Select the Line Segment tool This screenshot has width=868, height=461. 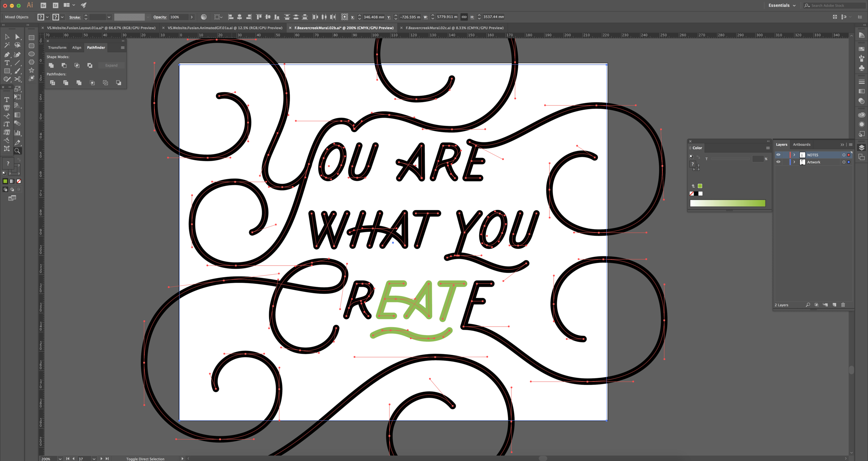[17, 63]
